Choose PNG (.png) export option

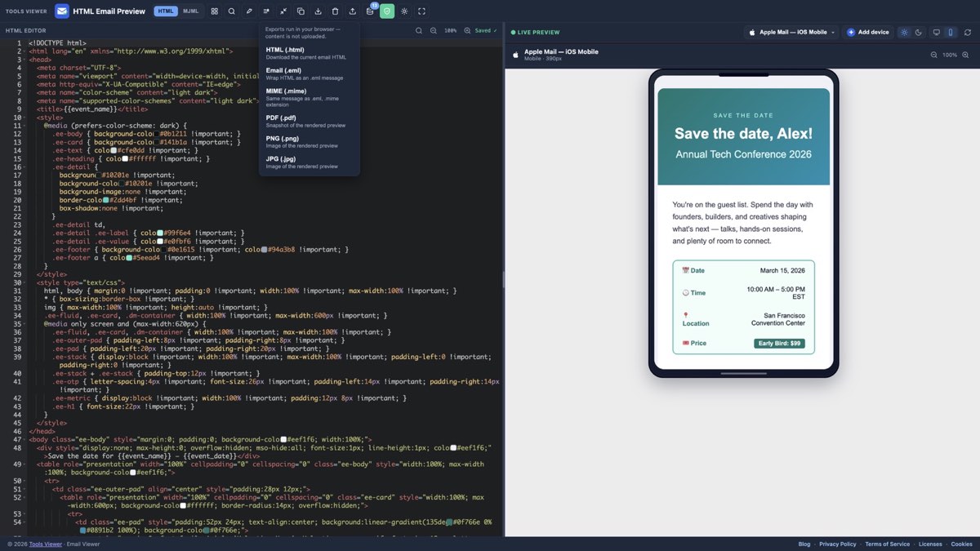coord(310,141)
